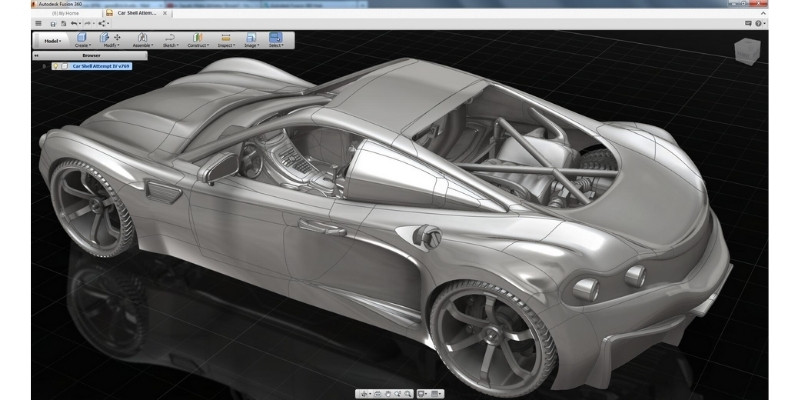Save the design with the disk icon
The height and width of the screenshot is (400, 800).
pyautogui.click(x=53, y=23)
